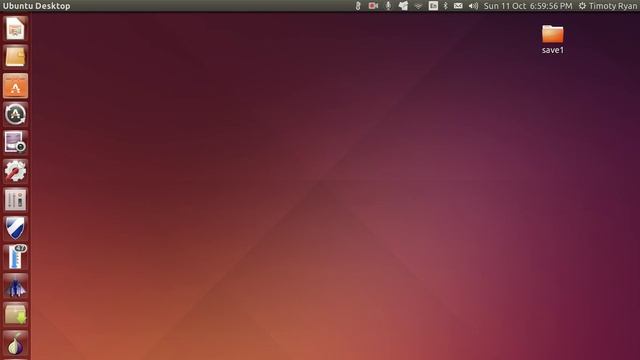Click the Timoty Ryan user name

tap(613, 6)
